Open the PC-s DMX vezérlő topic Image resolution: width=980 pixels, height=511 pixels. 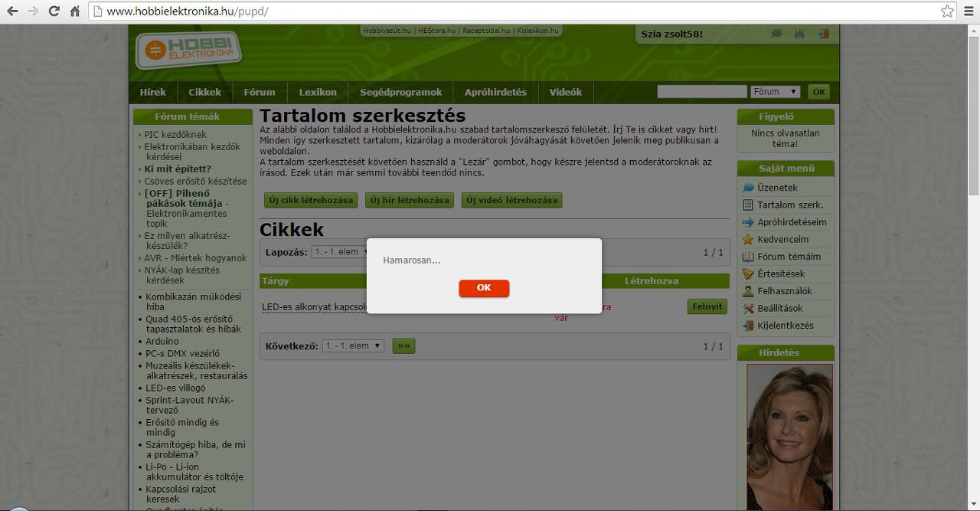coord(183,354)
